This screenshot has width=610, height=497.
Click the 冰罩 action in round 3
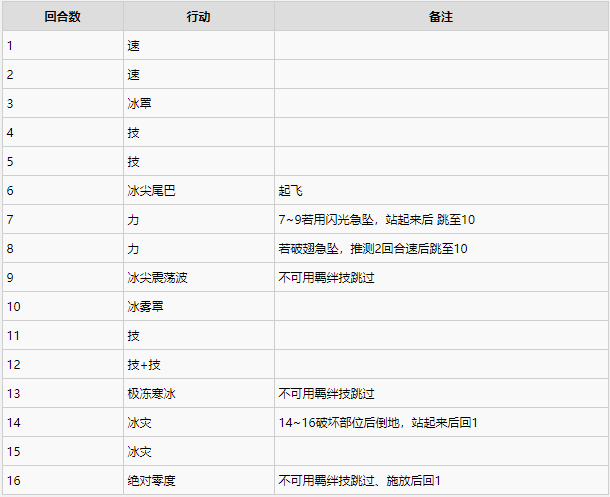(139, 104)
